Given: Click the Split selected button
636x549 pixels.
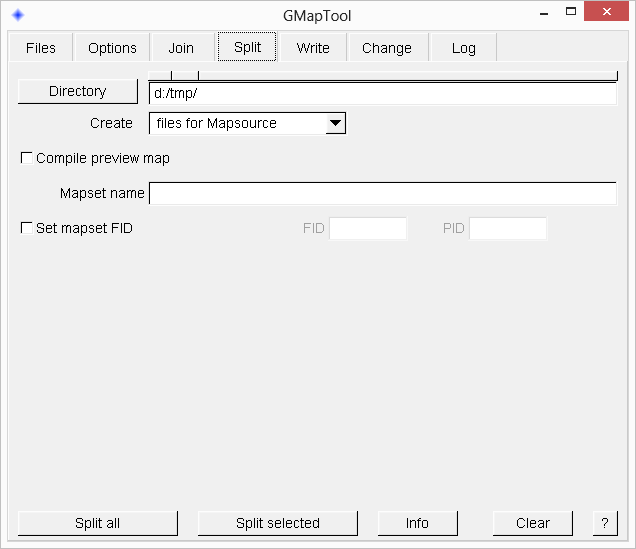Looking at the screenshot, I should point(278,523).
